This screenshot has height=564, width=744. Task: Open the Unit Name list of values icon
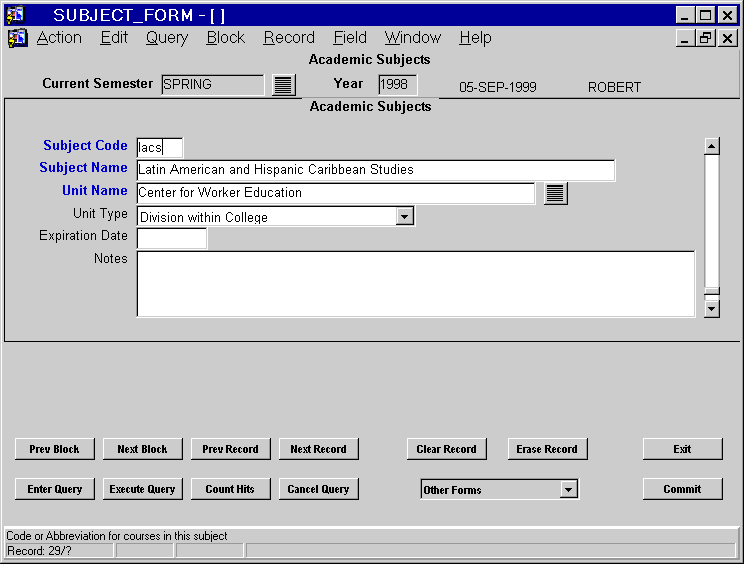pyautogui.click(x=556, y=194)
